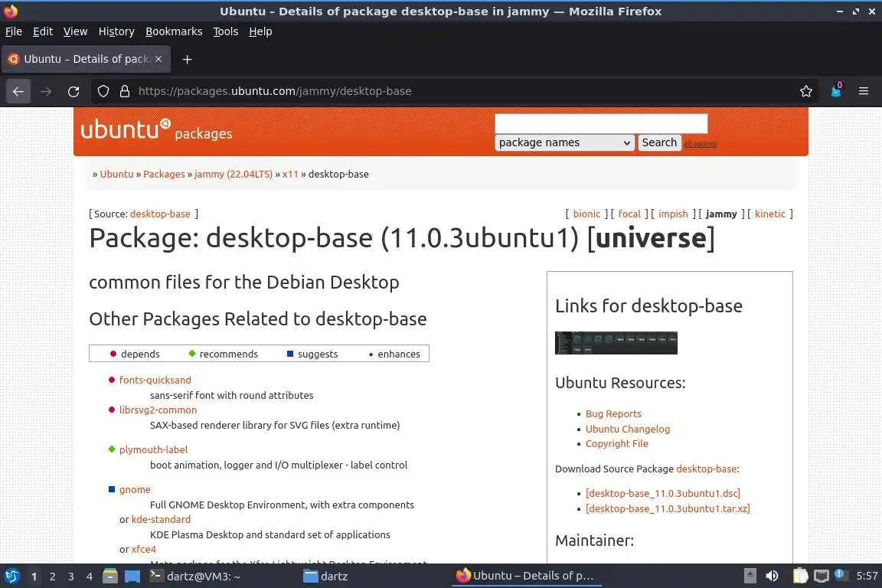The height and width of the screenshot is (588, 882).
Task: Open the Firefox hamburger menu
Action: click(864, 91)
